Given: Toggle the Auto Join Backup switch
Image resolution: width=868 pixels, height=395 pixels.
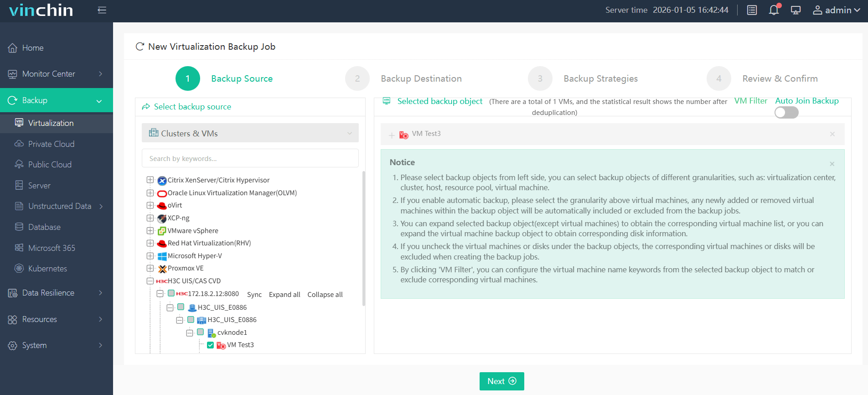Looking at the screenshot, I should pos(786,113).
